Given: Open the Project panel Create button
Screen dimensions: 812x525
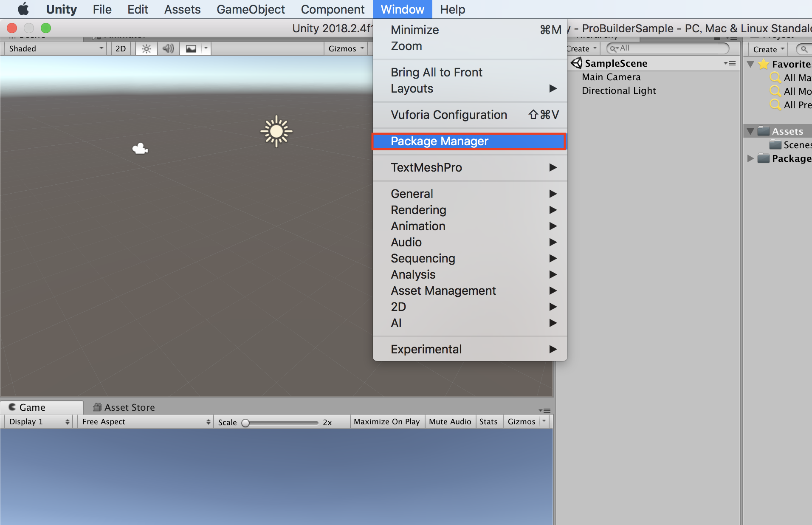Looking at the screenshot, I should tap(768, 49).
